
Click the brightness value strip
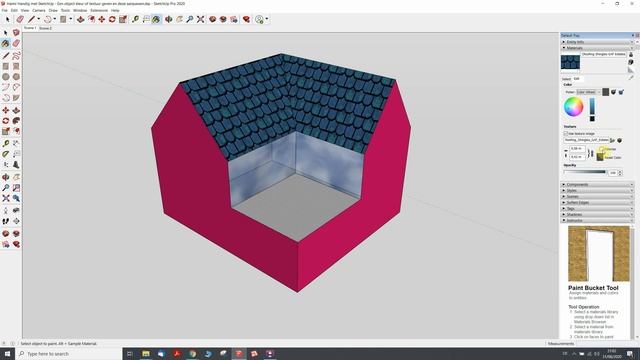592,106
